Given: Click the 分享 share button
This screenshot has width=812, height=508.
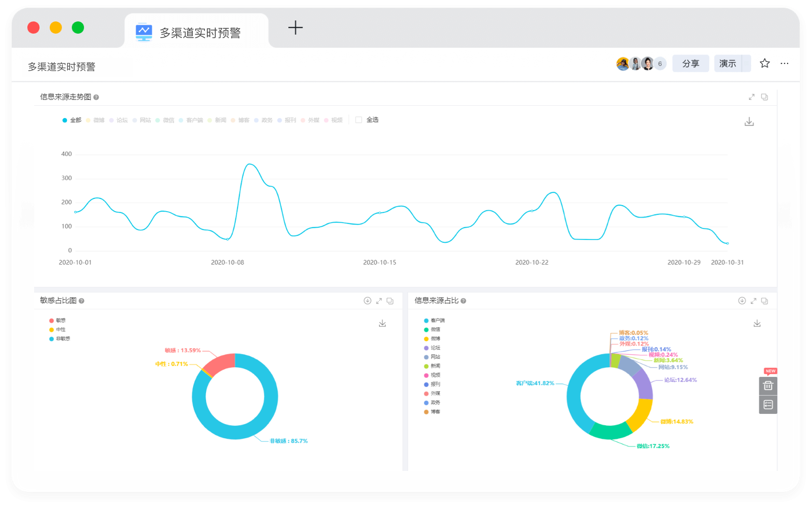Looking at the screenshot, I should [690, 63].
